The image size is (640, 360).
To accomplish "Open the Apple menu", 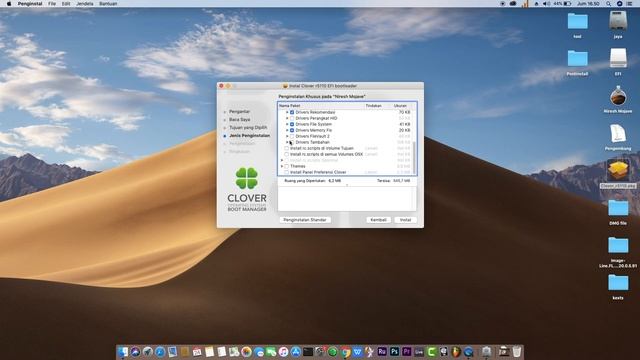I will click(9, 4).
